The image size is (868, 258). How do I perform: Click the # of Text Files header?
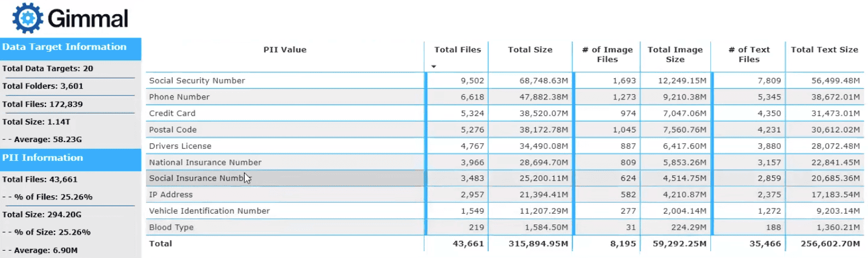click(x=749, y=55)
